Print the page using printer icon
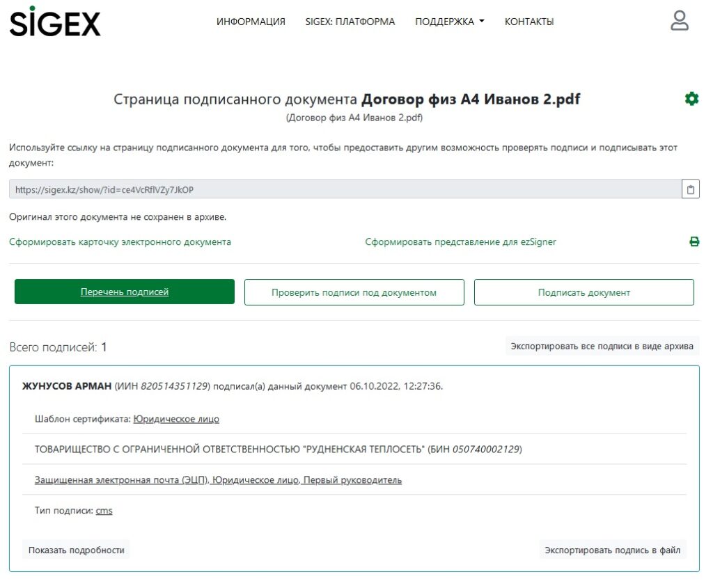This screenshot has height=588, width=713. pos(694,241)
